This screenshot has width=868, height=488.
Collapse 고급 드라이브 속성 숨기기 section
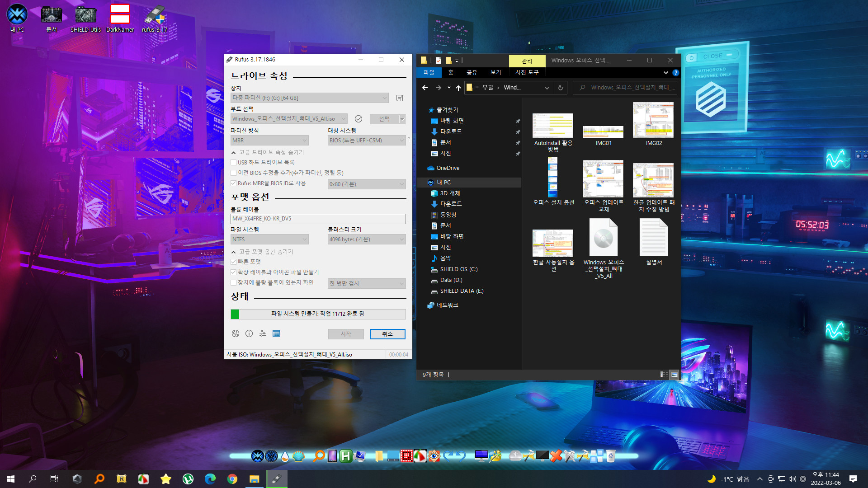tap(268, 152)
